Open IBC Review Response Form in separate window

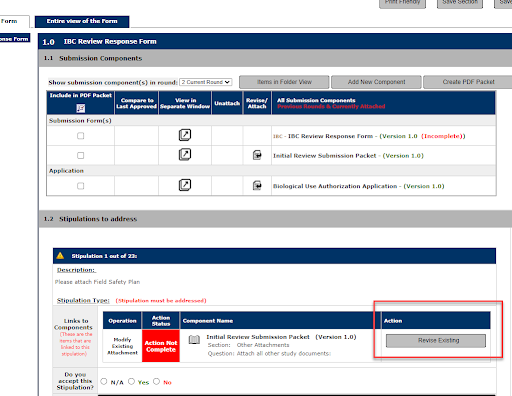(185, 135)
